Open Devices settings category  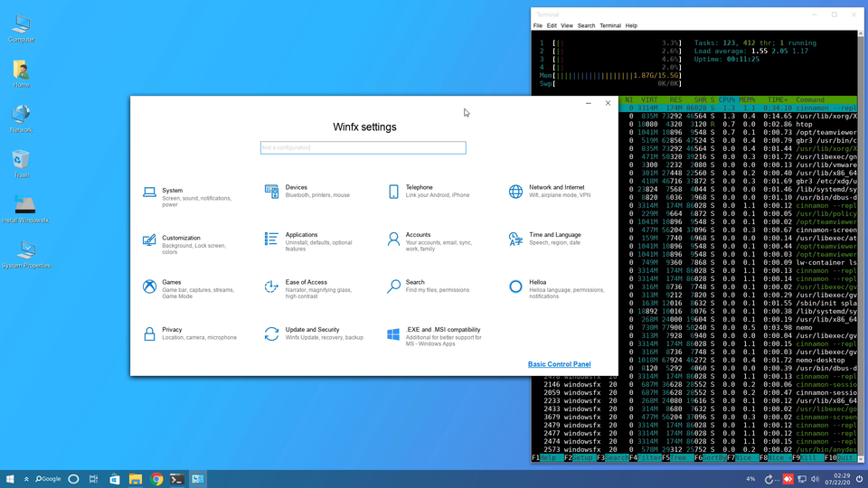click(x=307, y=192)
